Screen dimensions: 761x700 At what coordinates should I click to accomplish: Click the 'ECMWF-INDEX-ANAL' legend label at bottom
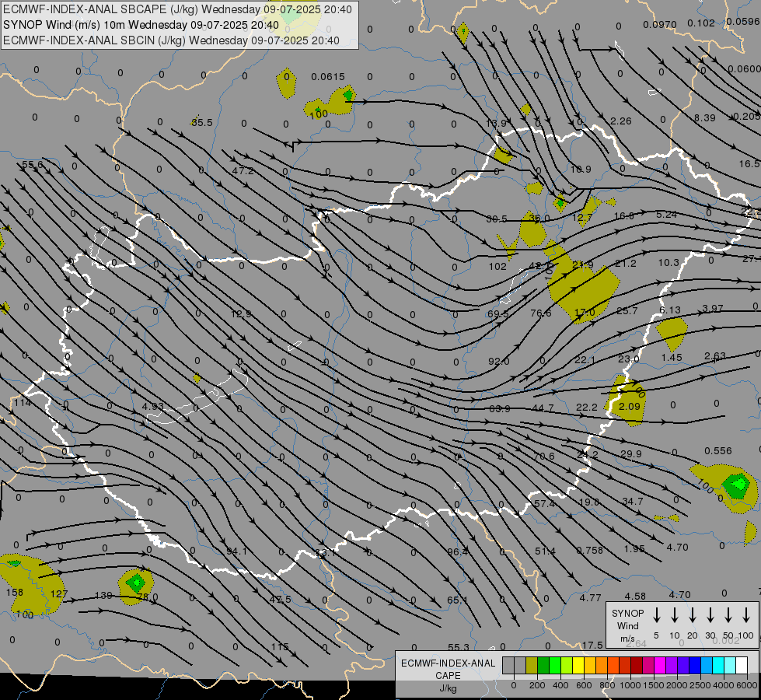448,663
